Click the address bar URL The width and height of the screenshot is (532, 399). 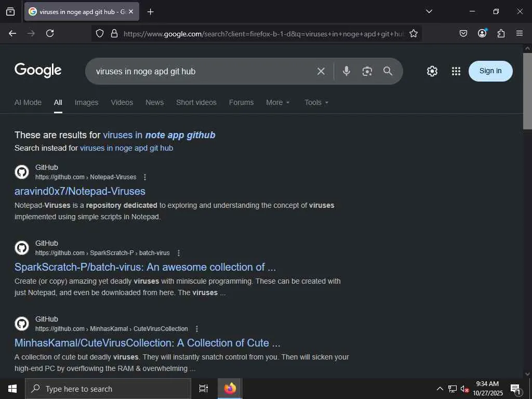click(x=263, y=34)
